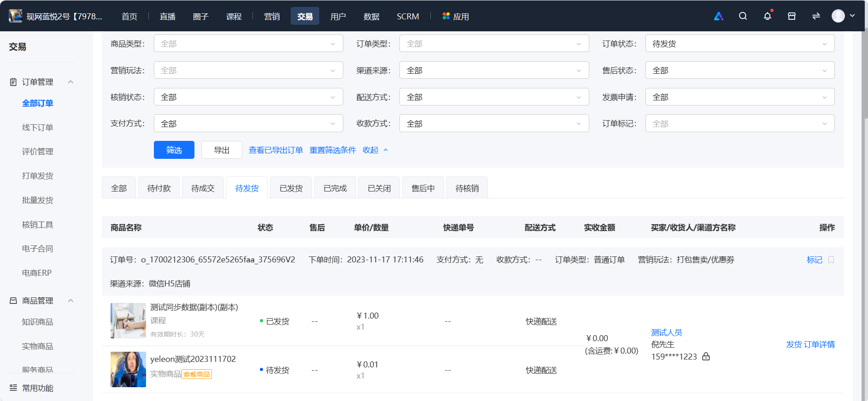
Task: Click the 常用功能 list icon
Action: (13, 388)
